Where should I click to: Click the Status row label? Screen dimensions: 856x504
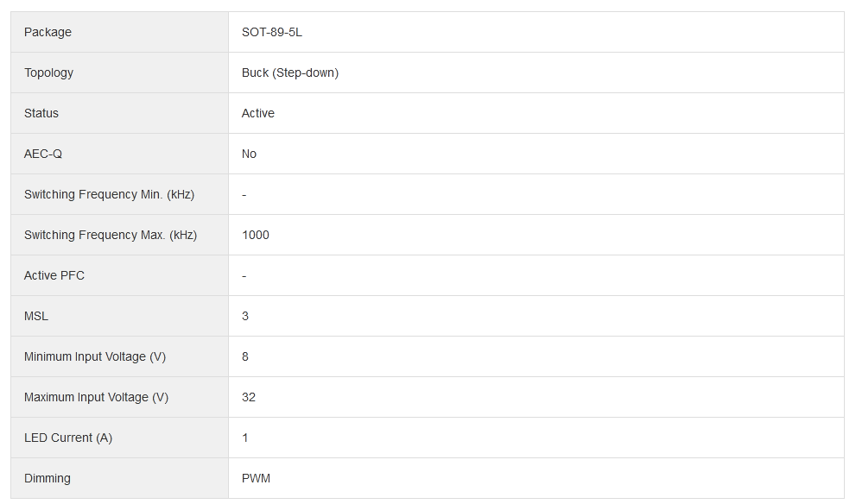41,114
